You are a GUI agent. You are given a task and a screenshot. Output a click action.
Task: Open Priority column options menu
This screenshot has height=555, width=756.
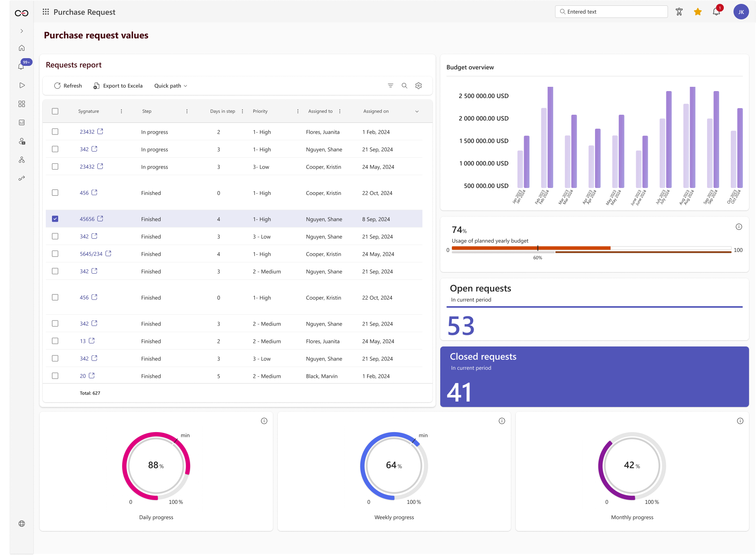(x=298, y=111)
